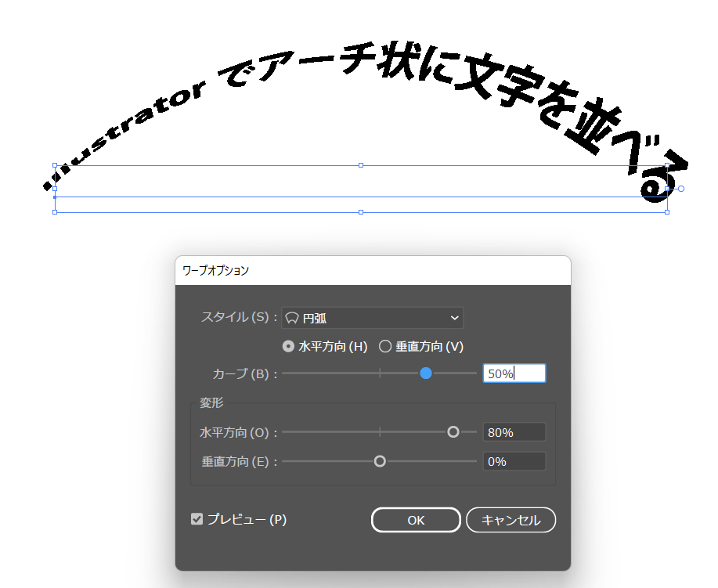Click the カーブ 50% input field
718x588 pixels.
(514, 373)
